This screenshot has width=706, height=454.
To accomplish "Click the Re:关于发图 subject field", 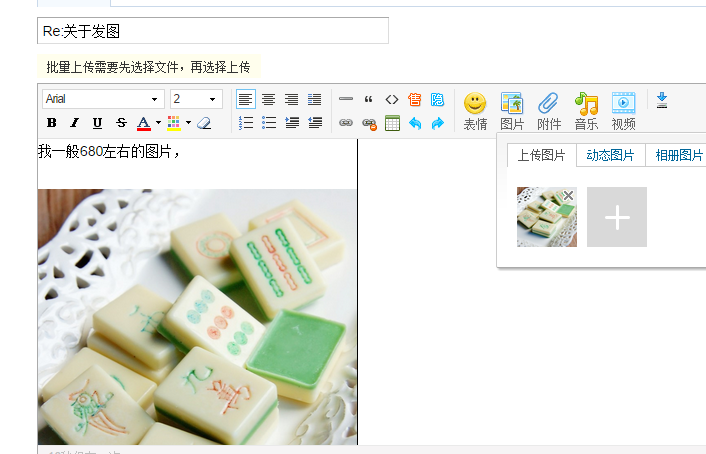I will click(x=213, y=31).
